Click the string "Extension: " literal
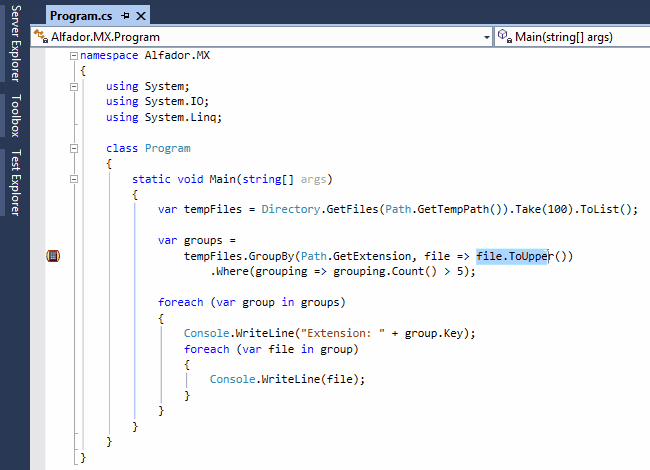 (342, 333)
